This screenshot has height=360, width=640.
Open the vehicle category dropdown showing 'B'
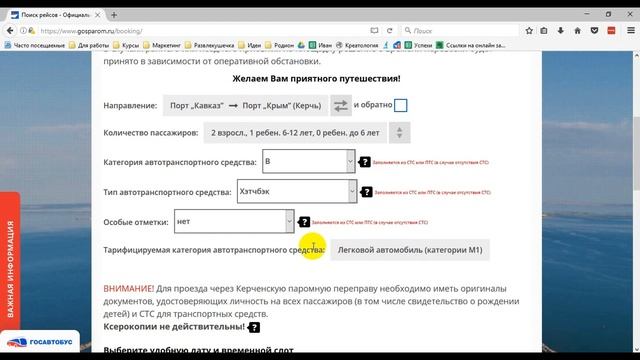click(309, 161)
